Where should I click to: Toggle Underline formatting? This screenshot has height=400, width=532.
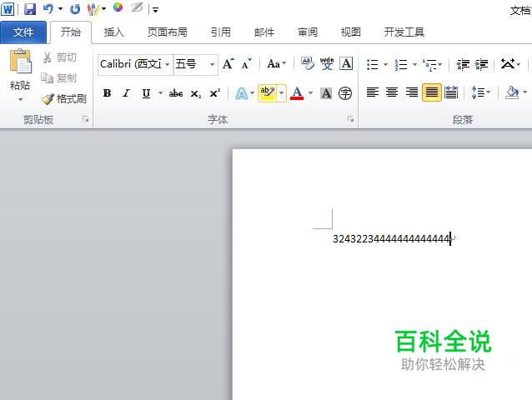(x=146, y=93)
